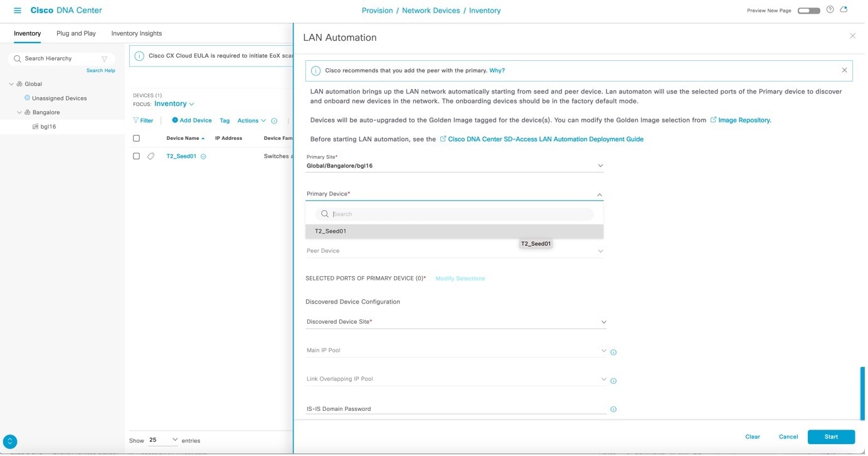Click the hierarchy search filter funnel icon

click(x=104, y=59)
